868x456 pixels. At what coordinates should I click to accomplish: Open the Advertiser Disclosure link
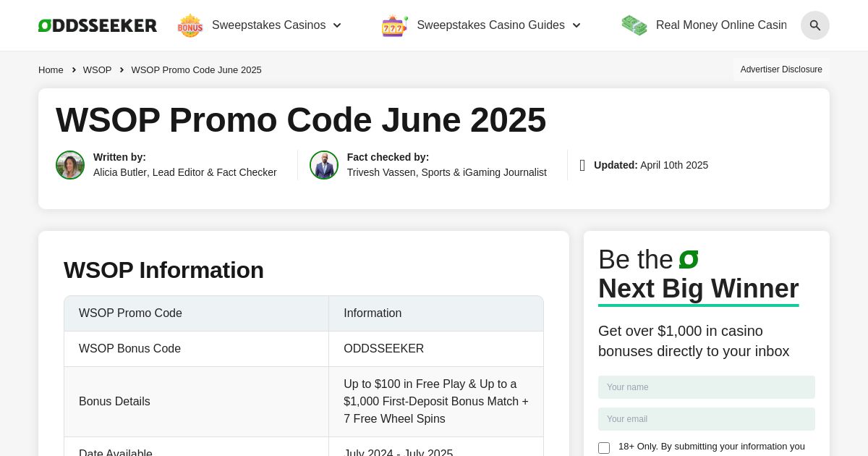click(x=781, y=69)
